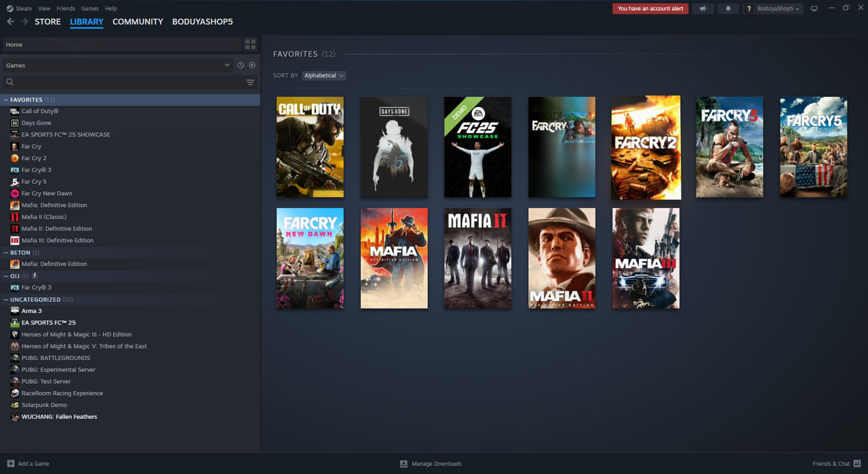This screenshot has height=474, width=868.
Task: Open the Days Gone cover thumbnail
Action: [394, 147]
